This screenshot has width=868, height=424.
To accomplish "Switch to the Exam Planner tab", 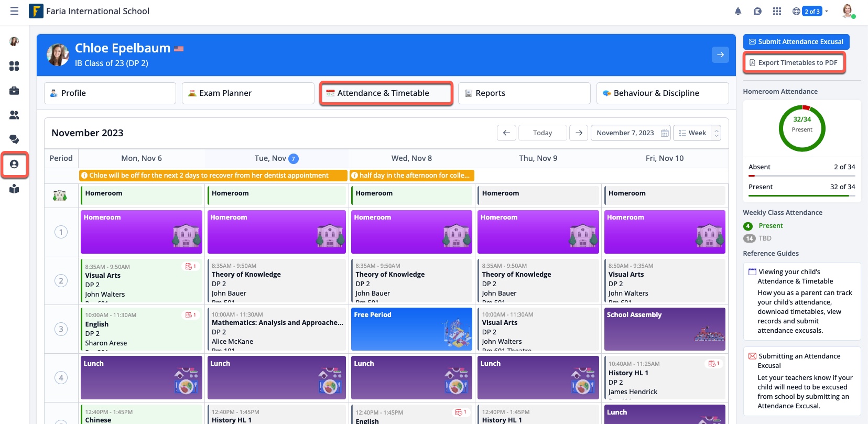I will pos(247,93).
